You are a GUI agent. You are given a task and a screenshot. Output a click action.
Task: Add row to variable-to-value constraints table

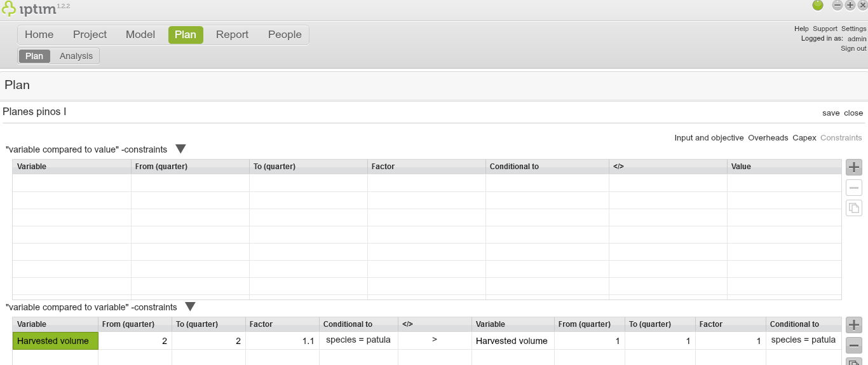(854, 167)
